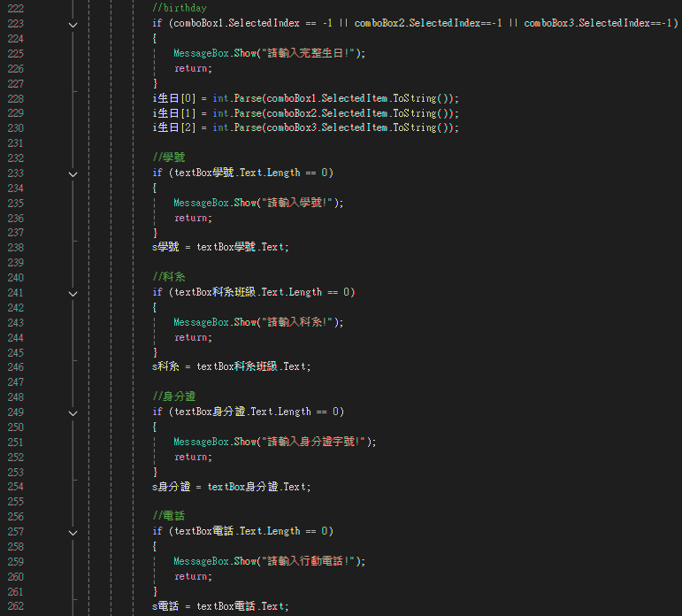Click textBox電話.Text.Length condition

(237, 531)
